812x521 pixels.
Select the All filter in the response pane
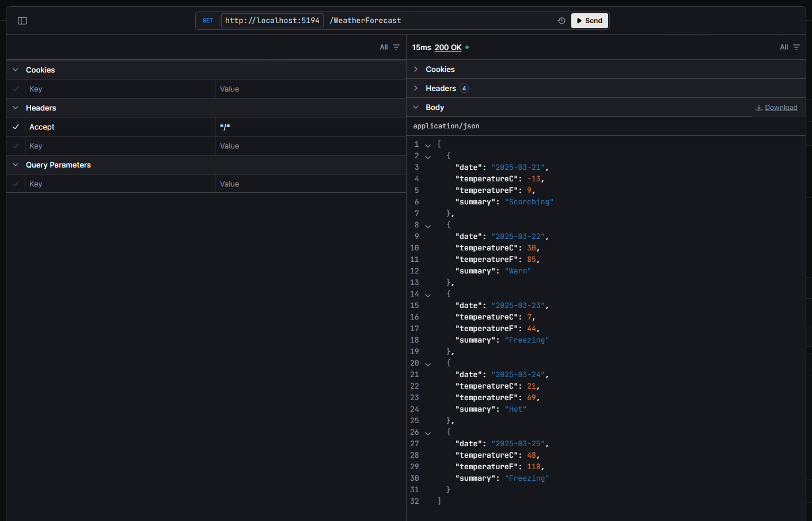click(783, 47)
